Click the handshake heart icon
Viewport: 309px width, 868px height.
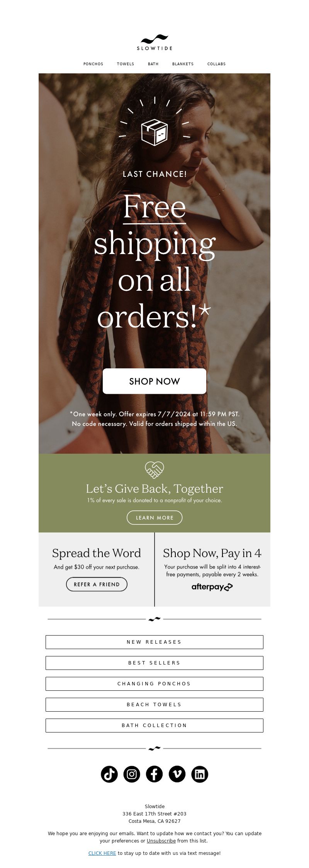[x=154, y=470]
